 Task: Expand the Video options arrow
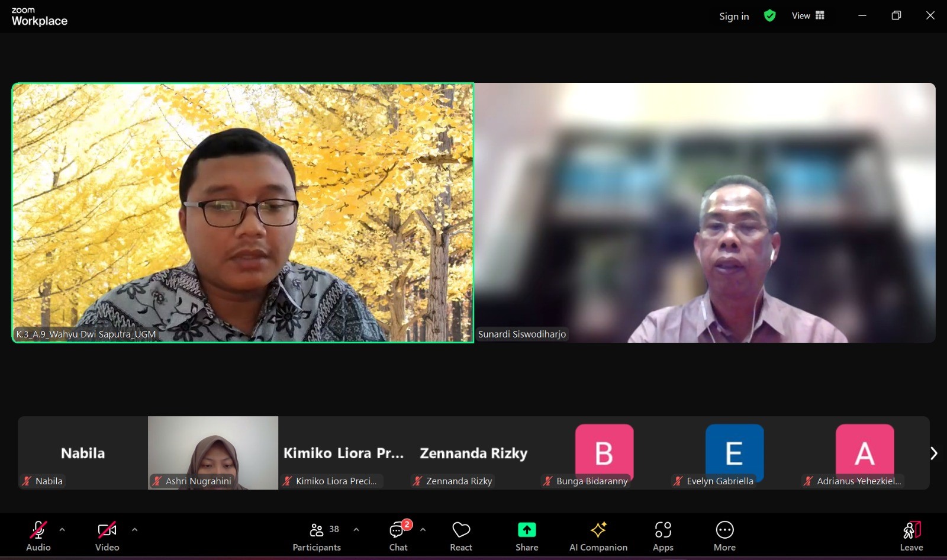point(134,530)
